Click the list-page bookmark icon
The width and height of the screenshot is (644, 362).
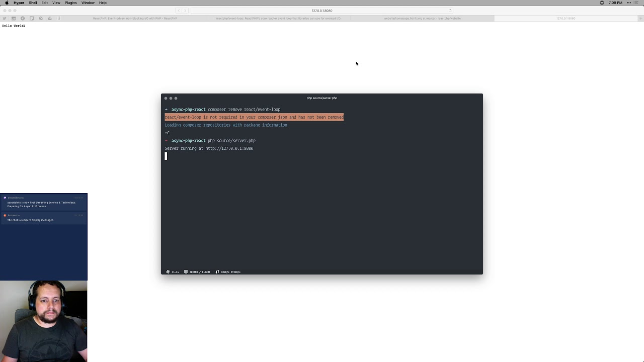[x=31, y=18]
